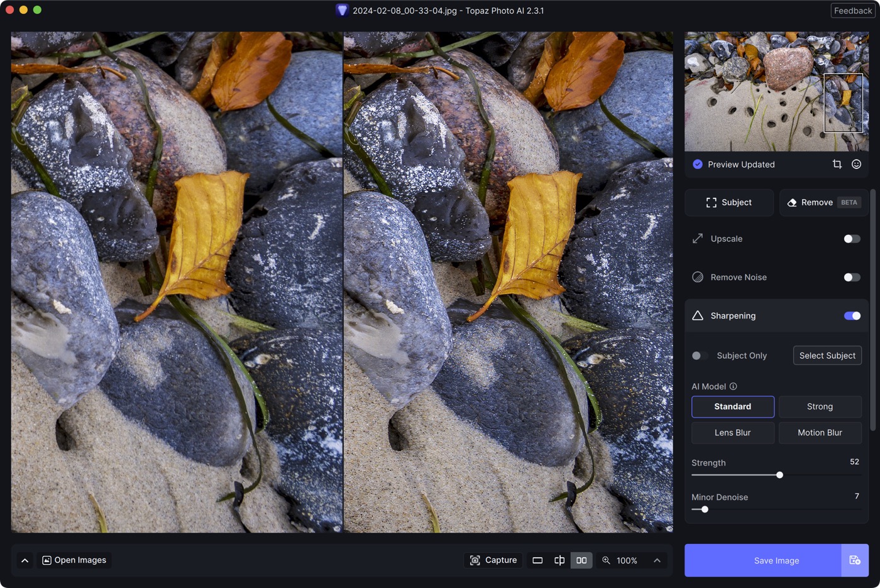Open save options icon beside Save Image
The image size is (880, 588).
pyautogui.click(x=855, y=560)
